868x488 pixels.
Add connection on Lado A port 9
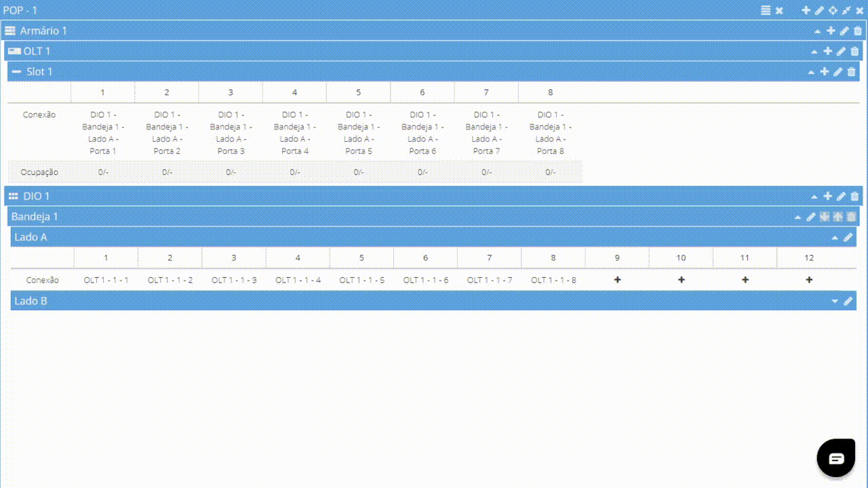point(617,280)
